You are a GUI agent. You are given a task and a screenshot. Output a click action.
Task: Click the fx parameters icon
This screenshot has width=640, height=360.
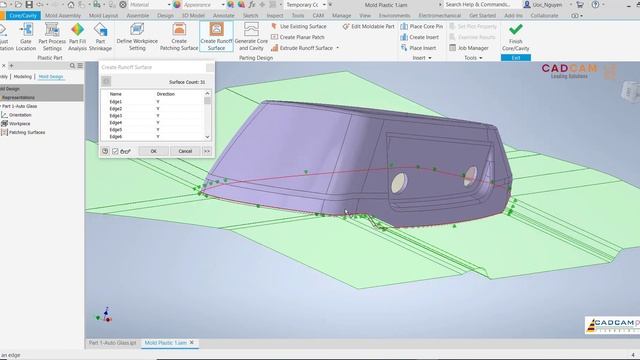click(x=252, y=4)
